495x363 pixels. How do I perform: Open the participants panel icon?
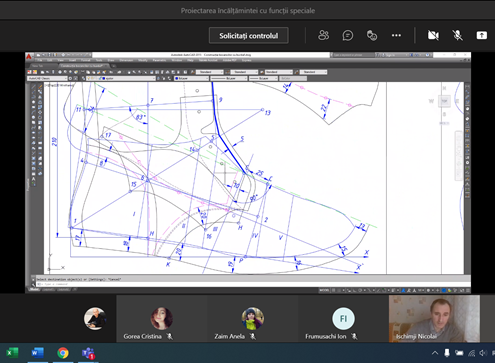coord(323,35)
